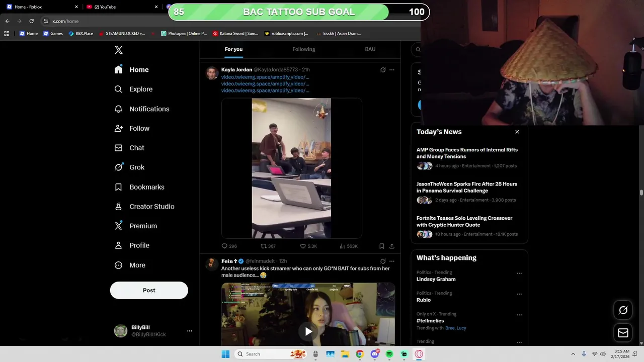This screenshot has height=362, width=644.
Task: Open the robloxscripts.com bookmark
Action: point(287,34)
